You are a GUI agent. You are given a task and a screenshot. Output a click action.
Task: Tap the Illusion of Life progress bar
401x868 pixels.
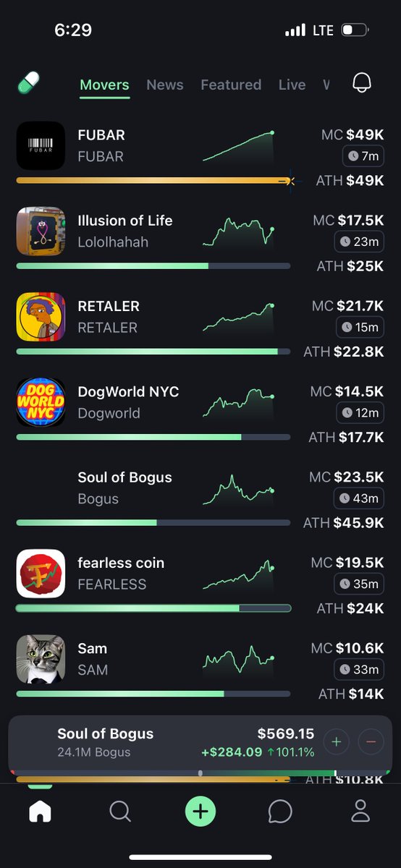coord(153,266)
